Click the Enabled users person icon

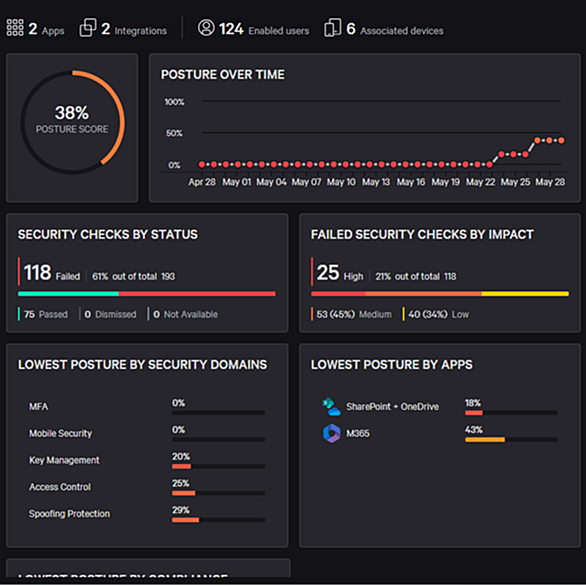pos(206,28)
